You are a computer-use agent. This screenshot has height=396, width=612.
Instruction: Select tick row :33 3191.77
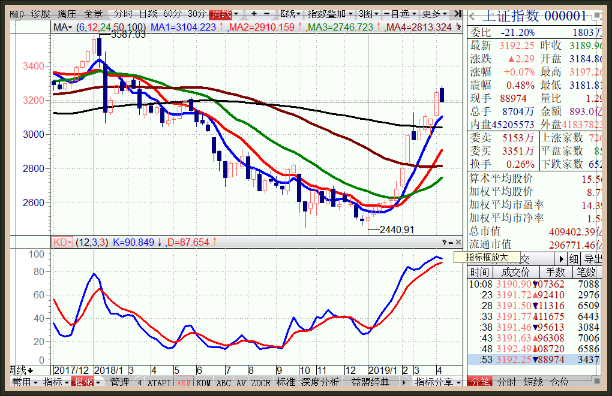click(534, 316)
